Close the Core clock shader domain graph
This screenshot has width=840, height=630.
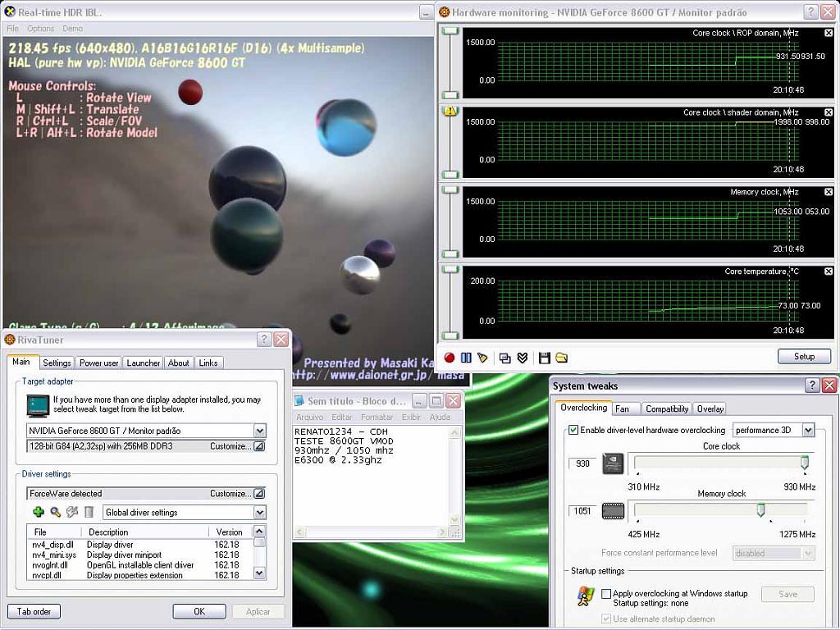coord(829,112)
